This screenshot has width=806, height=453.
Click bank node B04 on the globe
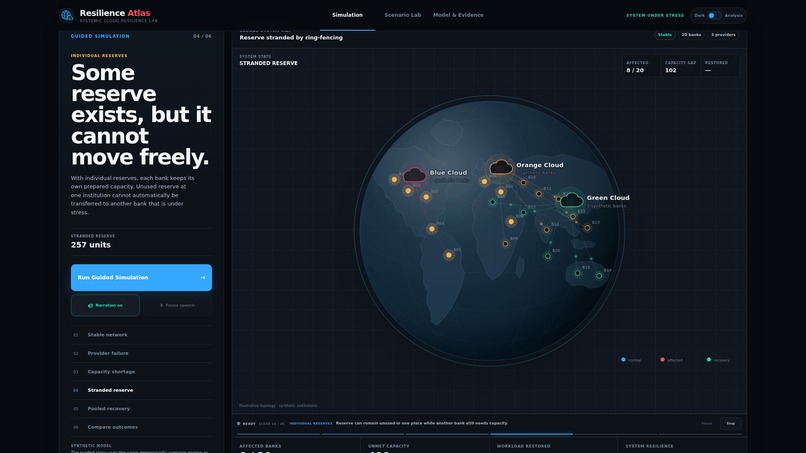[432, 229]
